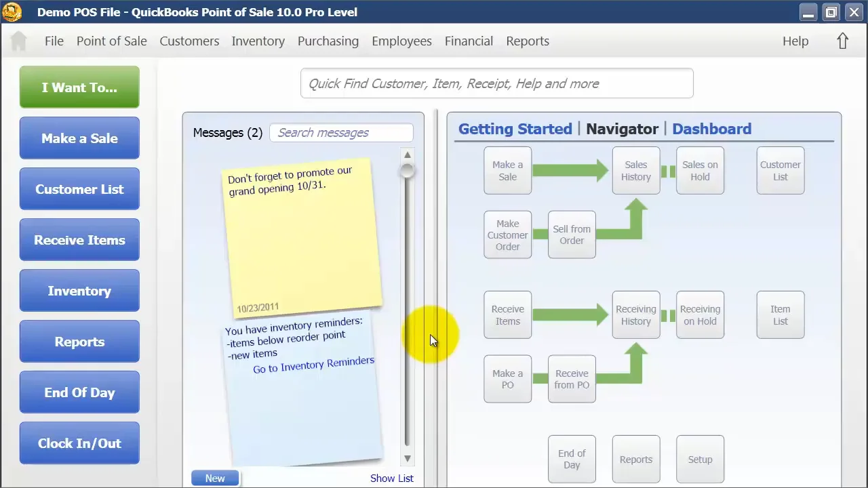Open the File menu
Screen dimensions: 868x488
(54, 41)
